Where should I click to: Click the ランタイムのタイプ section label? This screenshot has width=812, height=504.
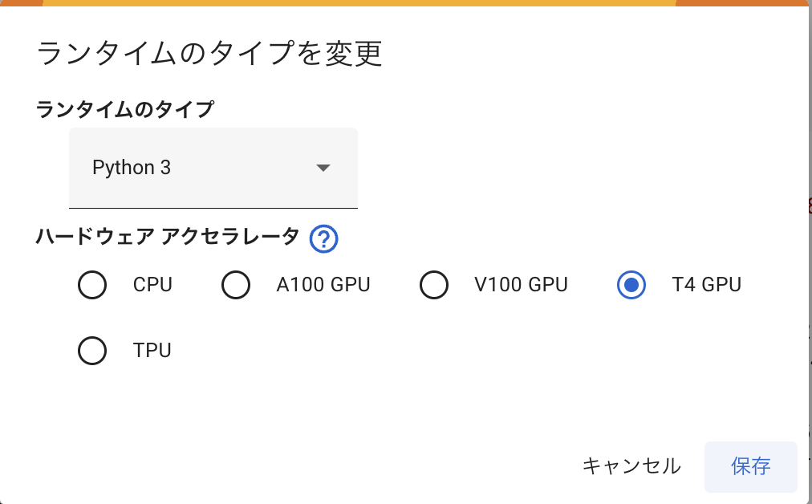point(125,109)
